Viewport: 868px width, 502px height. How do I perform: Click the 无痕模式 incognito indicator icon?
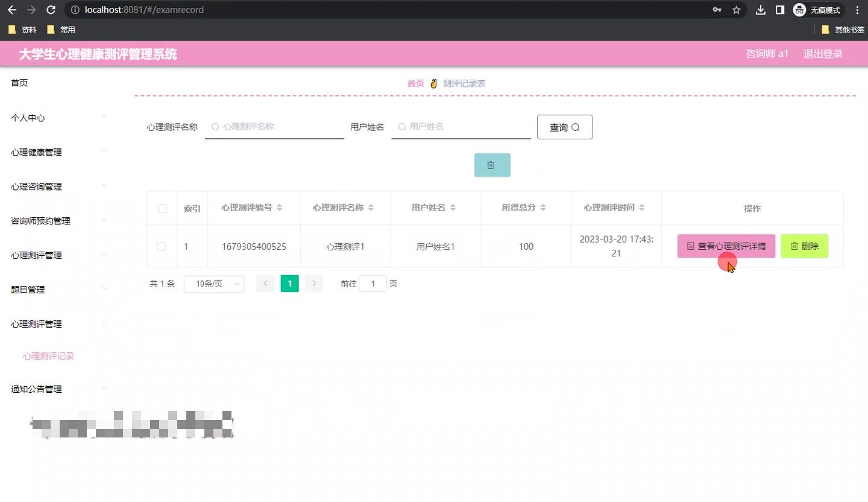pos(799,10)
